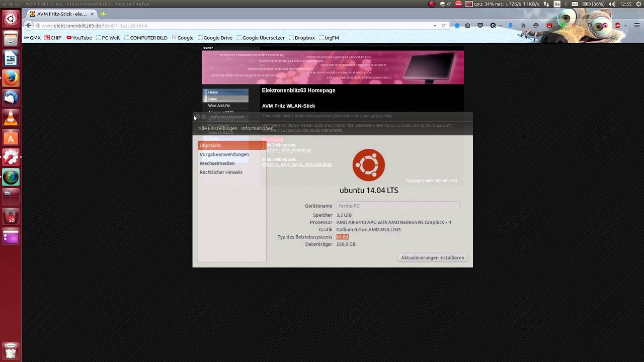Open the YouTube bookmark

click(x=79, y=38)
